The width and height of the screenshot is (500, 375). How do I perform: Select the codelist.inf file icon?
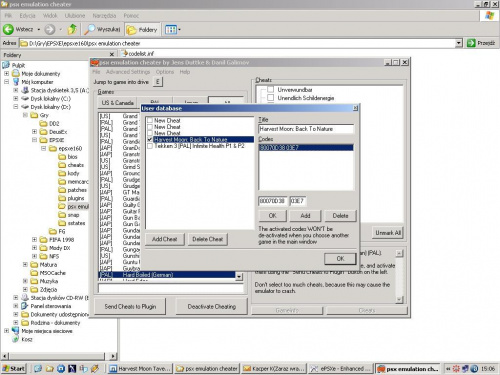125,53
